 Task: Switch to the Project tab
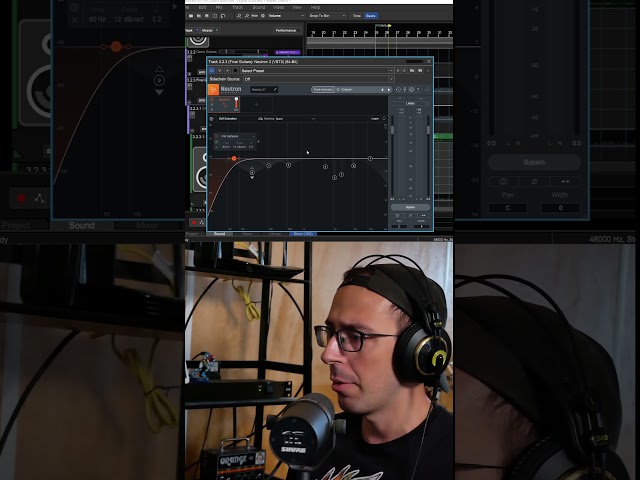[191, 234]
